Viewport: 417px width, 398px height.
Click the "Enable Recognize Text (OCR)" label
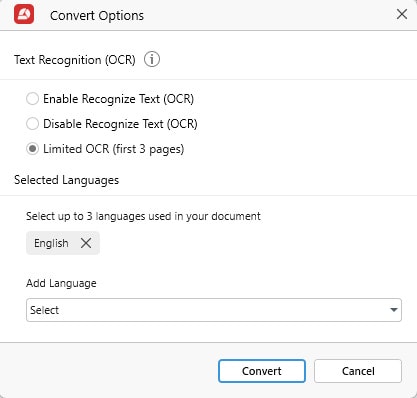tap(118, 99)
